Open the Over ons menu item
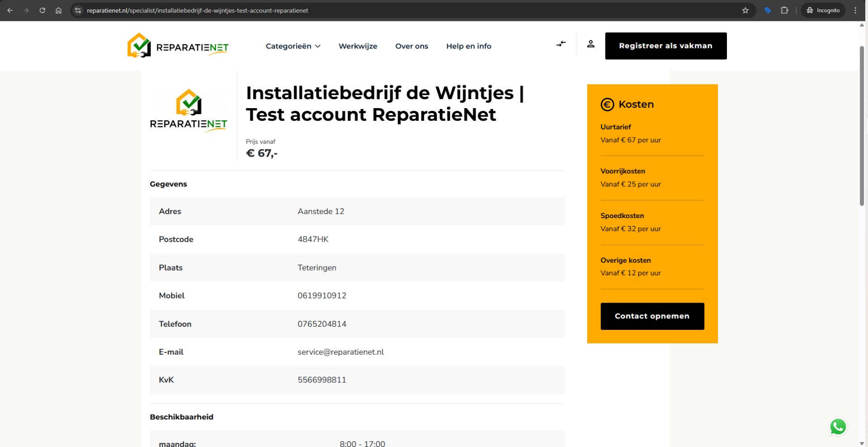This screenshot has width=868, height=447. tap(411, 46)
